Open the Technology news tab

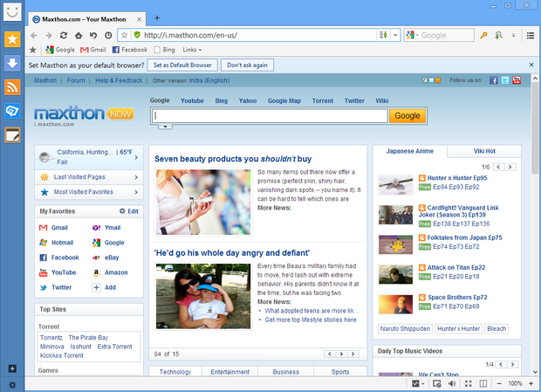point(175,372)
